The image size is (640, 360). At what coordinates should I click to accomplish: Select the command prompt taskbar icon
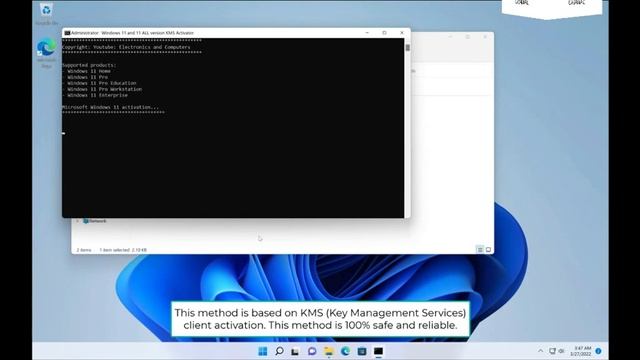[x=378, y=351]
